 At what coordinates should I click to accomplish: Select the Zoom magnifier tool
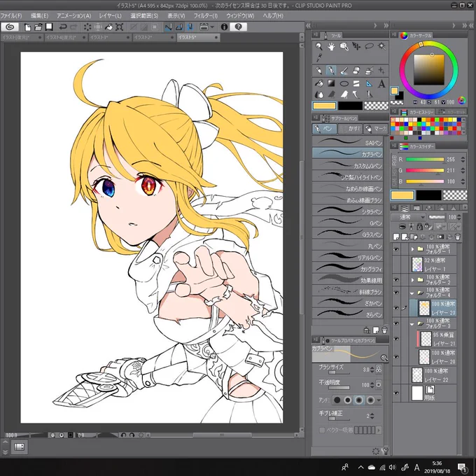(318, 46)
